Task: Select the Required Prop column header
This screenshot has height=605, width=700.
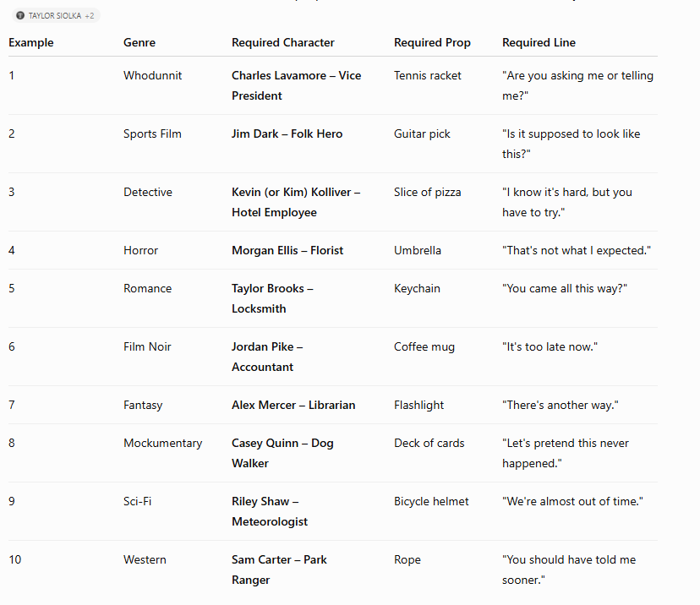Action: tap(432, 42)
